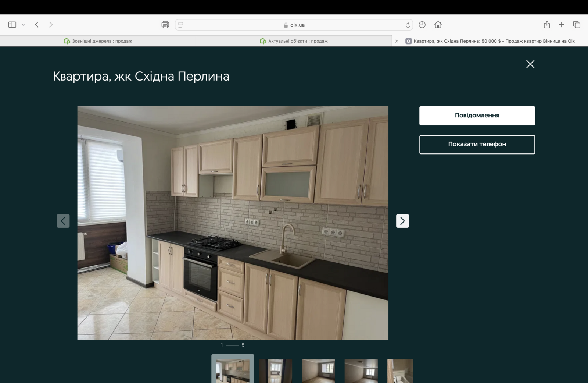Open the reader view icon in address bar
The width and height of the screenshot is (588, 383).
point(181,25)
